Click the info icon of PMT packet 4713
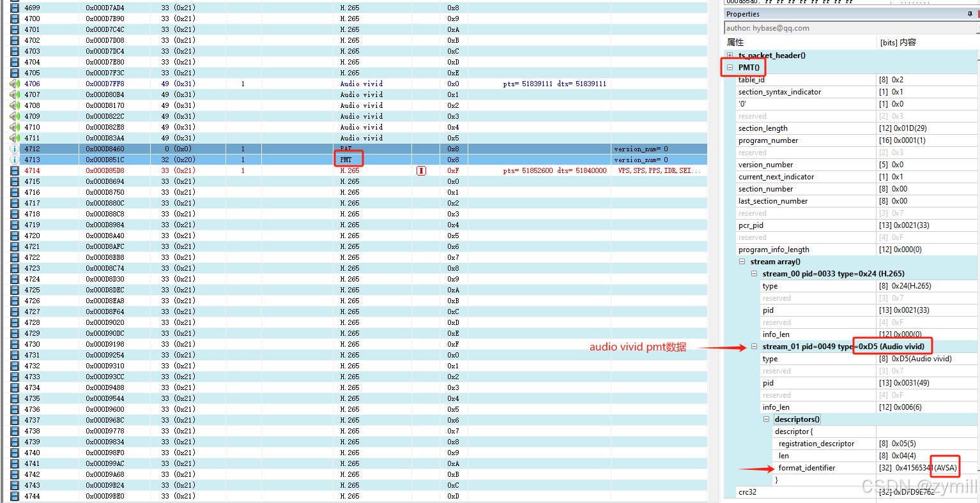 [x=15, y=160]
